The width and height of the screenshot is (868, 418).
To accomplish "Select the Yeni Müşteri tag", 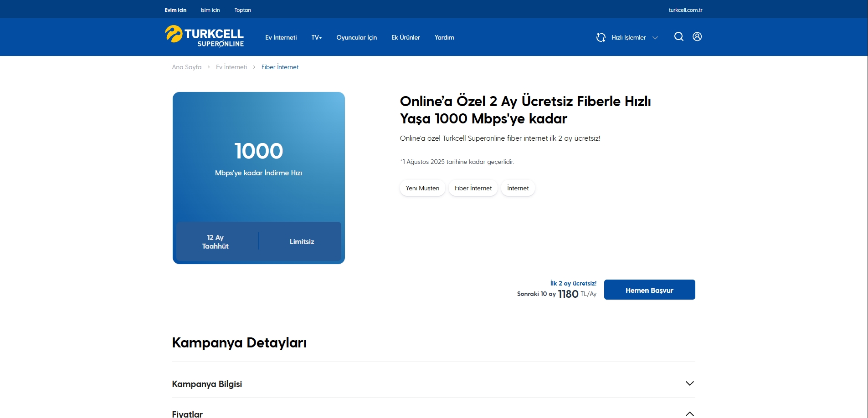I will (x=422, y=188).
